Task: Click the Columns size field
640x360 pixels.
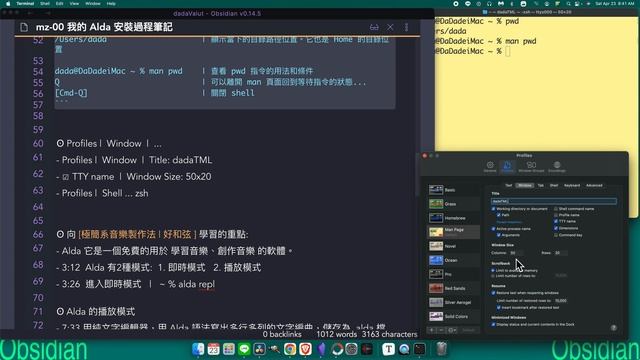Action: click(x=516, y=253)
